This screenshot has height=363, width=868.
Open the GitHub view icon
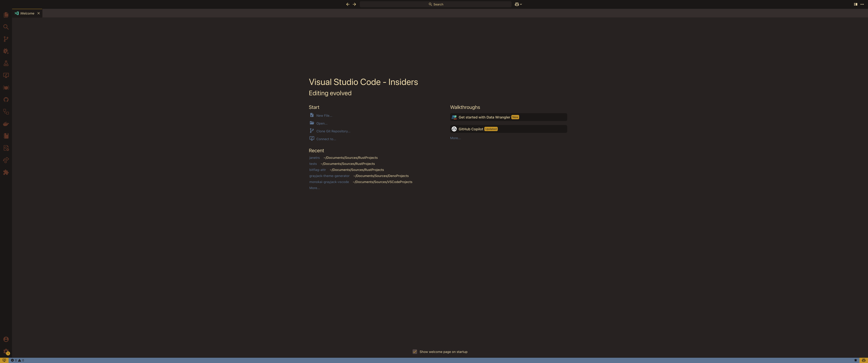[x=6, y=100]
